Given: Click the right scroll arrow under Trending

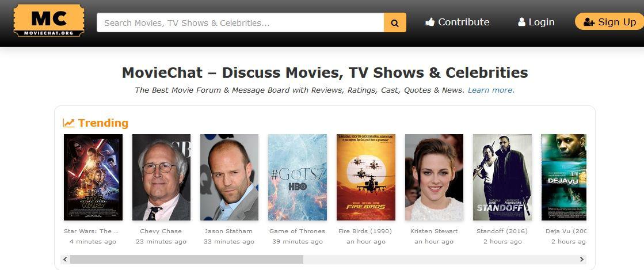Looking at the screenshot, I should coord(582,259).
